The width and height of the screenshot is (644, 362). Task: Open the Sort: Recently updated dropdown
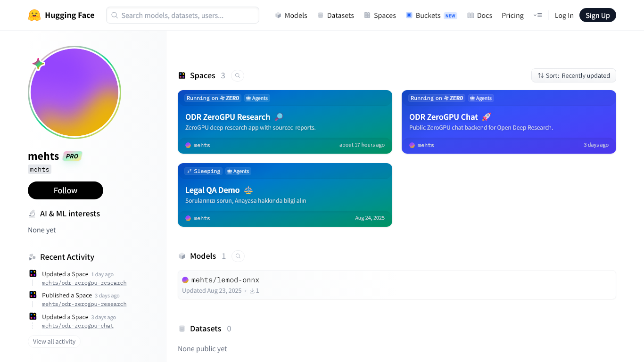[573, 75]
